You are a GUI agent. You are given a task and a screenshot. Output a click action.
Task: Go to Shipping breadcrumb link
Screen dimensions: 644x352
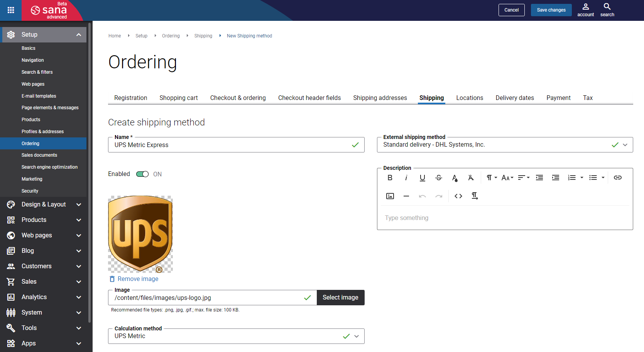(203, 36)
